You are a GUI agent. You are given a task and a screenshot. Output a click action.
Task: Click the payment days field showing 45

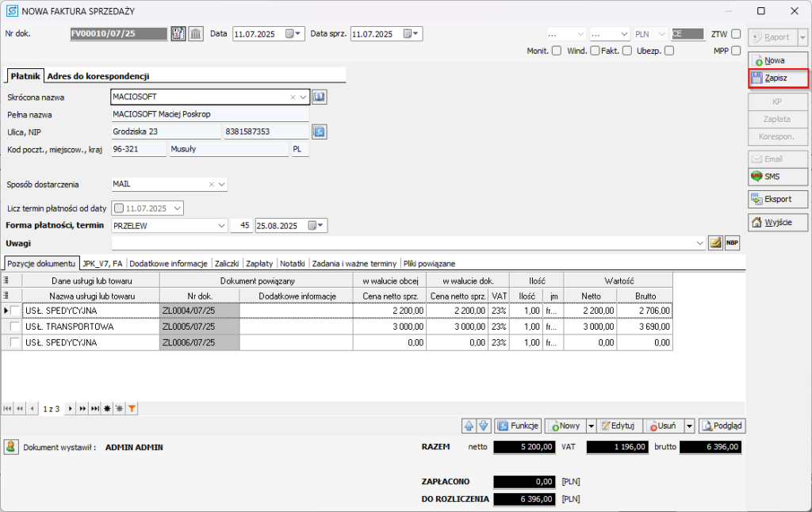(x=241, y=226)
